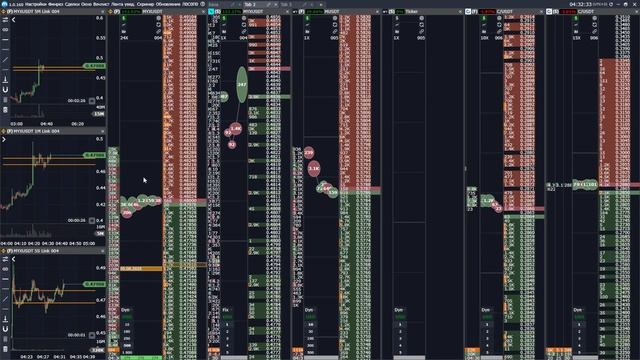Click green dollar icon in second C/USDT panel
This screenshot has height=360, width=640.
(x=576, y=18)
